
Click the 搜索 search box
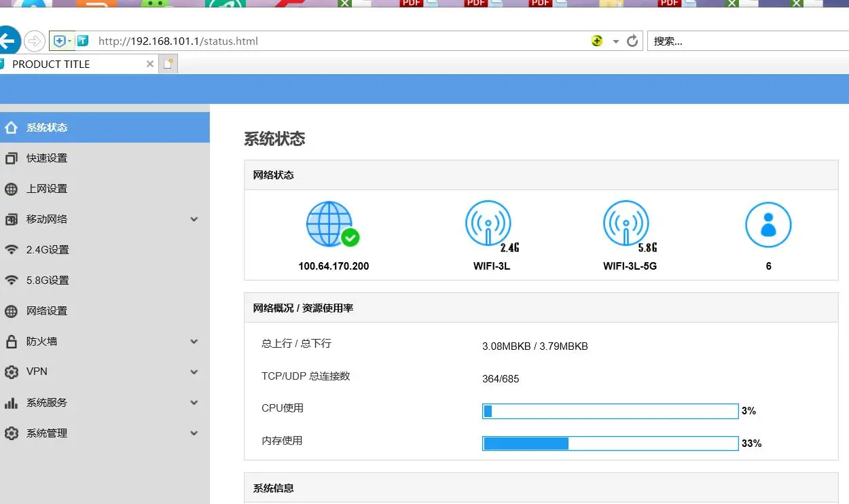pyautogui.click(x=748, y=41)
